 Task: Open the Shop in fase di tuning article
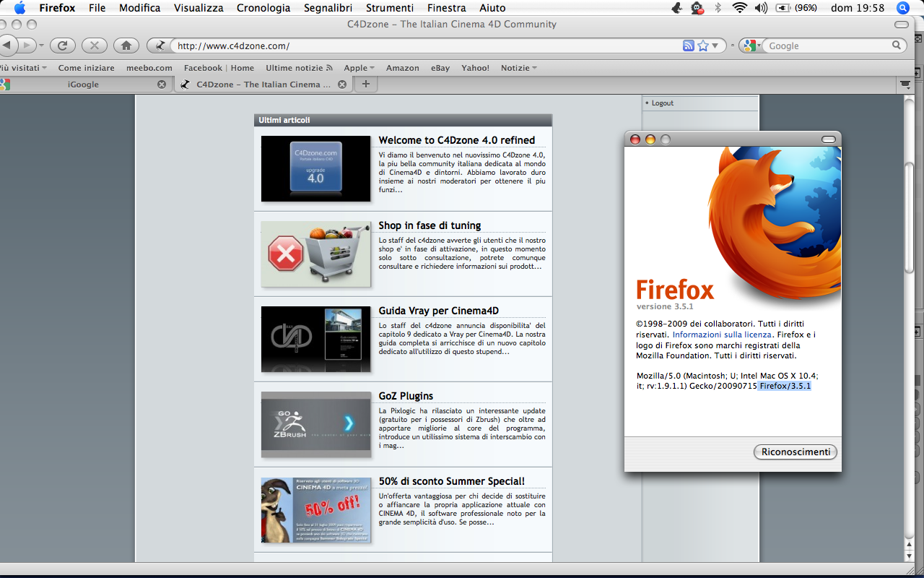(x=430, y=225)
